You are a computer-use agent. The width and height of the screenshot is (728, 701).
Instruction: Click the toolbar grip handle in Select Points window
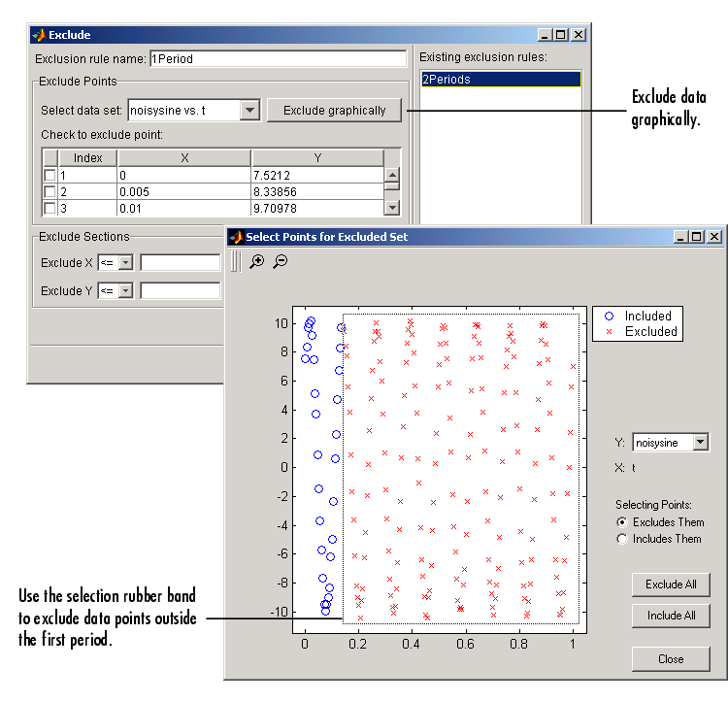click(236, 261)
